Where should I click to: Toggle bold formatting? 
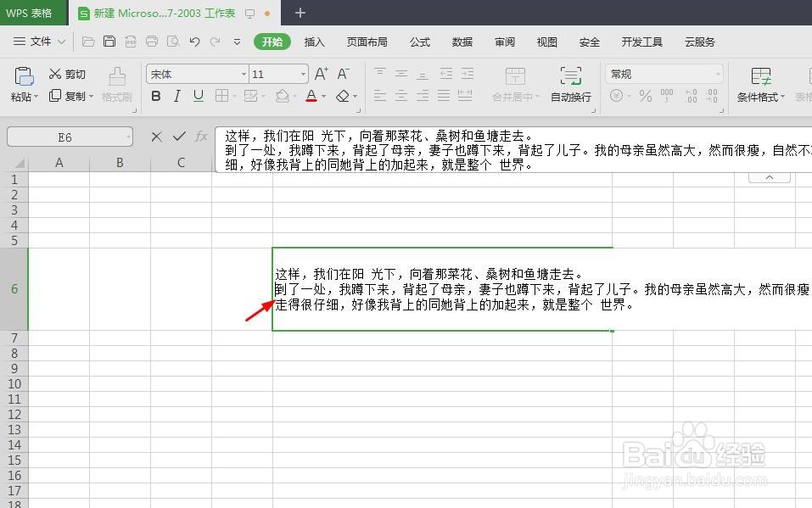(155, 96)
